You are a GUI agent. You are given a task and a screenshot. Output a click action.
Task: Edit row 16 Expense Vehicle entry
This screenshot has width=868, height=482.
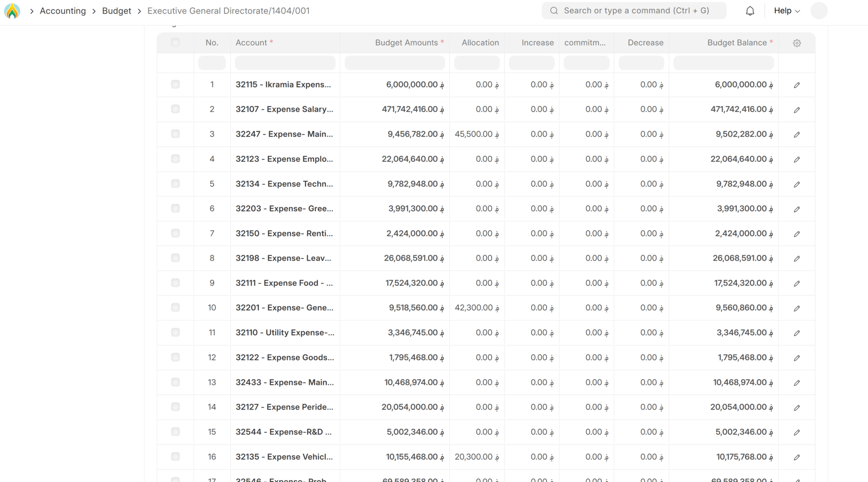[x=796, y=457]
